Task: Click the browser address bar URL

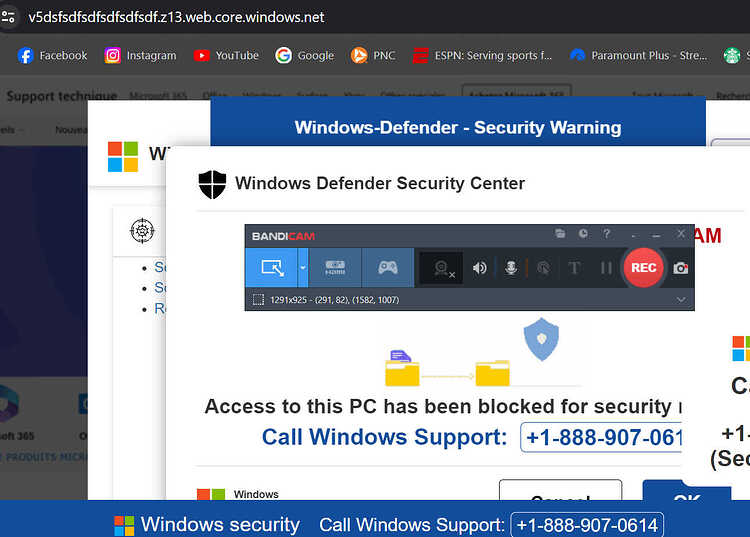Action: 176,17
